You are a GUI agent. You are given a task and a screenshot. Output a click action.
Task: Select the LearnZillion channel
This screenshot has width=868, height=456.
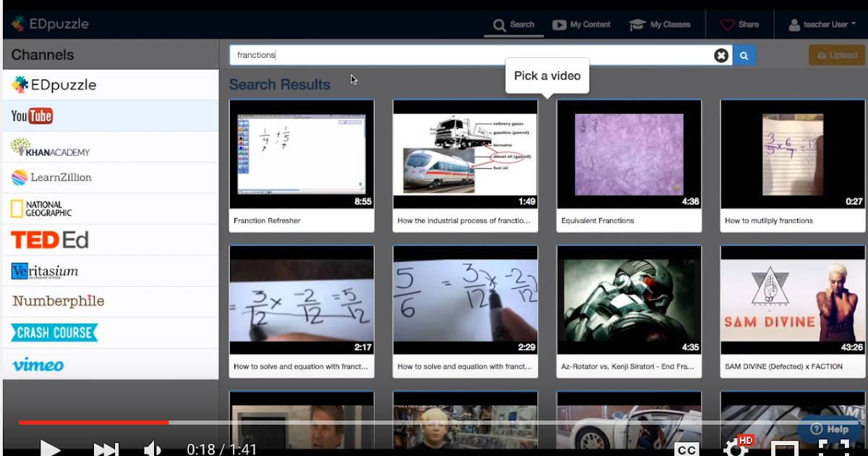click(111, 177)
